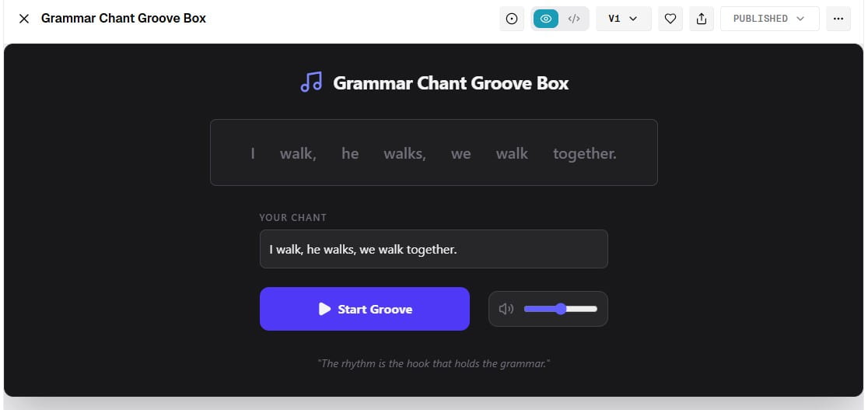Click the word "together." in chant display
The height and width of the screenshot is (410, 868).
(584, 153)
